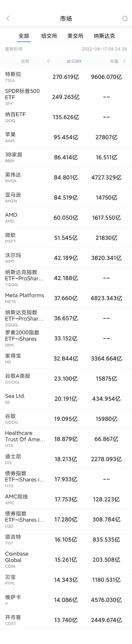The image size is (132, 644).
Task: Open AMC院线 AMC stock row
Action: click(66, 499)
